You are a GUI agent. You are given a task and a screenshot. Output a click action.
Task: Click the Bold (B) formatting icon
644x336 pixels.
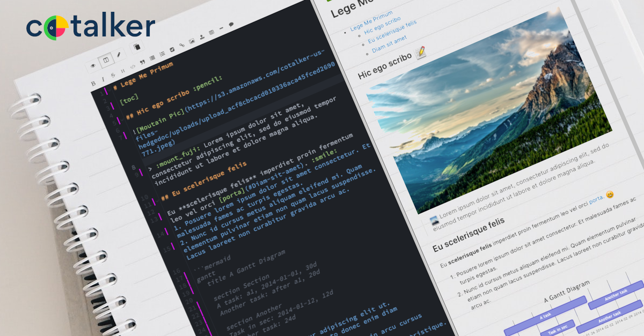click(93, 83)
